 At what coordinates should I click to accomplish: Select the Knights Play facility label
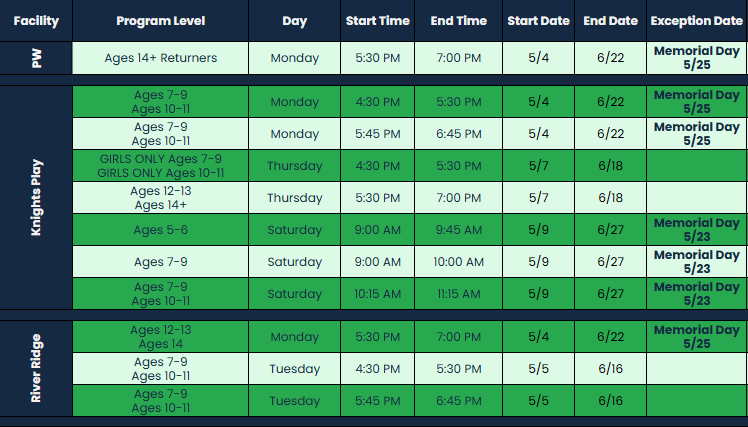(36, 198)
